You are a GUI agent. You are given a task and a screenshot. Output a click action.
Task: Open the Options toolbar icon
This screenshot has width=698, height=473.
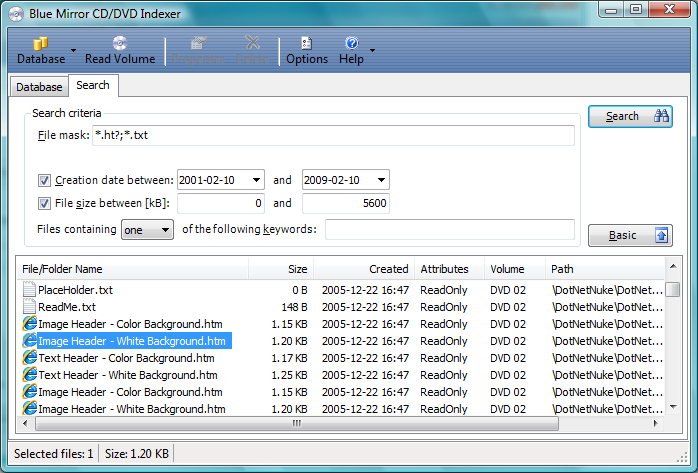[306, 43]
